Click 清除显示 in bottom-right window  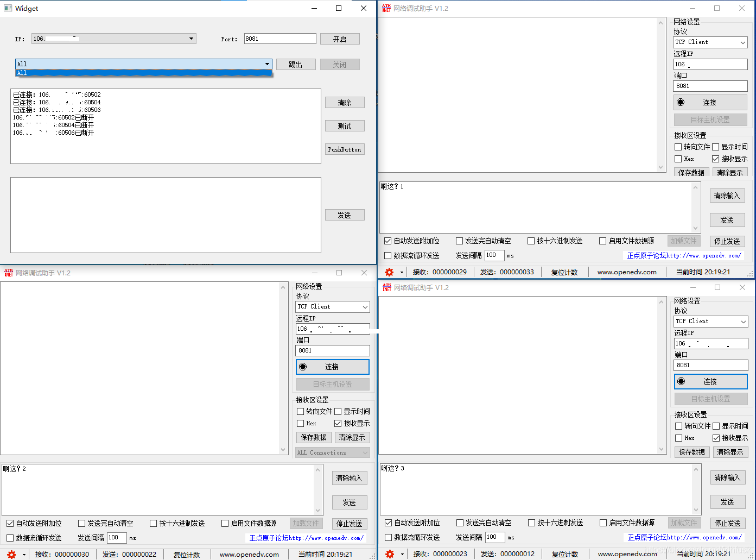point(730,452)
